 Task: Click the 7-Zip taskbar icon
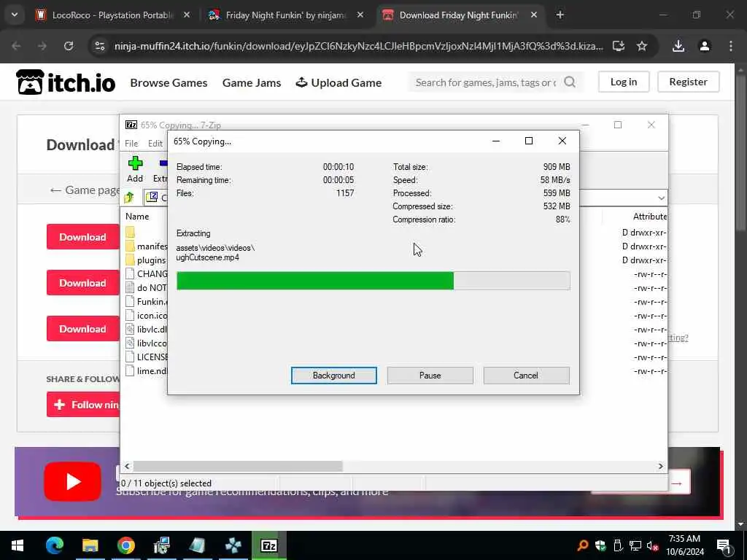[x=268, y=545]
